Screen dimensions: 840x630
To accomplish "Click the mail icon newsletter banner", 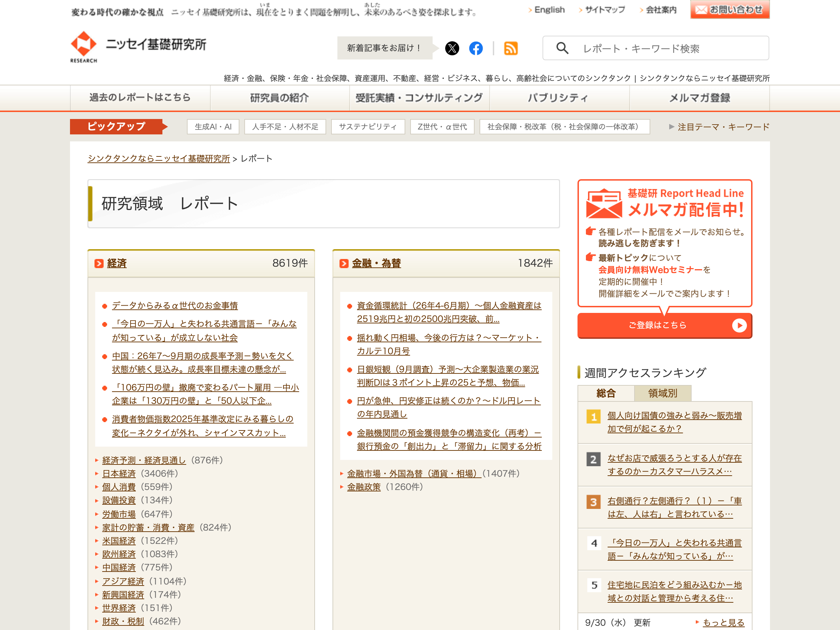I will tap(604, 204).
